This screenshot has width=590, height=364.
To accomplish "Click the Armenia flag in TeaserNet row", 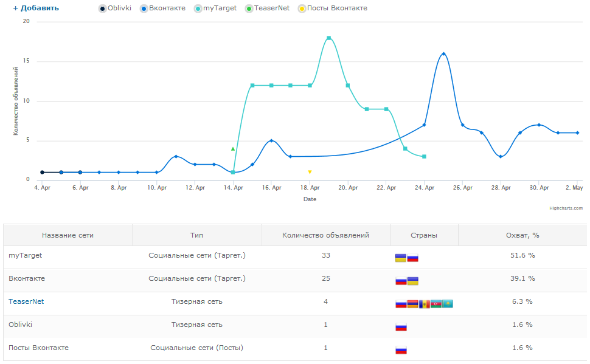I will point(413,304).
